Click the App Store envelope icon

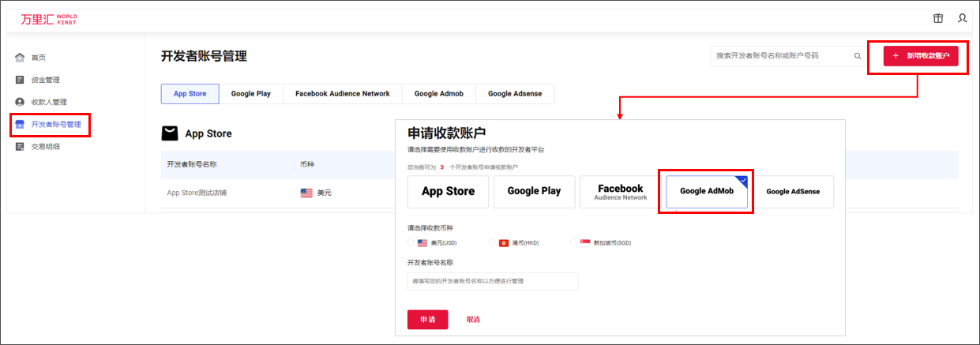point(170,133)
